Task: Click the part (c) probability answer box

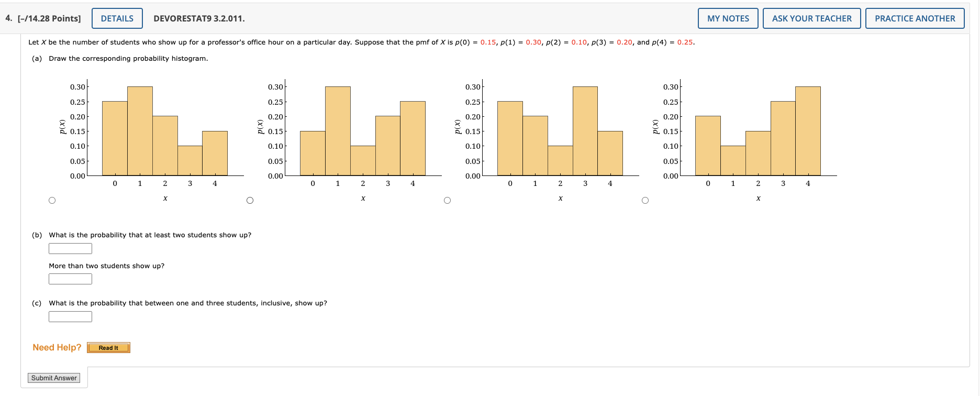Action: pyautogui.click(x=70, y=316)
